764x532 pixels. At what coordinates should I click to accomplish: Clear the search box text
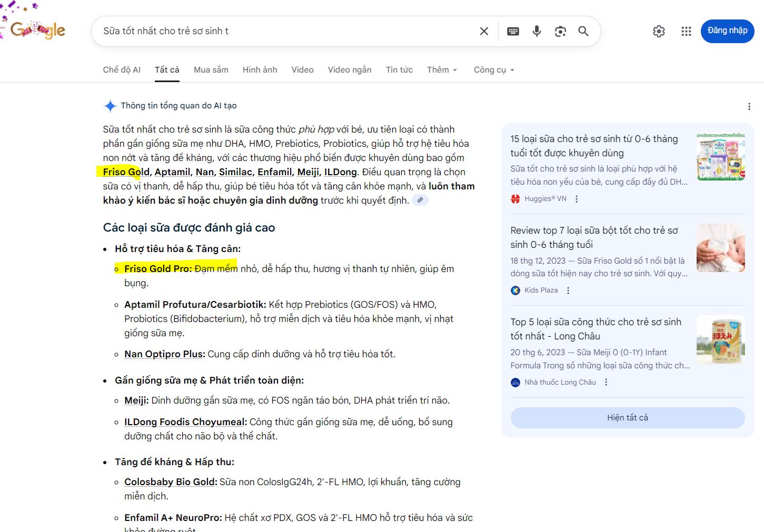pyautogui.click(x=484, y=31)
